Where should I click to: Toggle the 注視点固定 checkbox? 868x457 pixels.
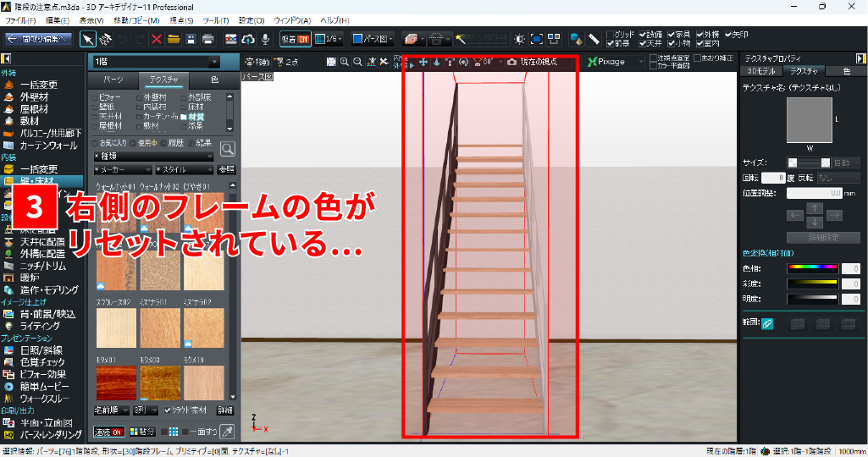pyautogui.click(x=653, y=58)
